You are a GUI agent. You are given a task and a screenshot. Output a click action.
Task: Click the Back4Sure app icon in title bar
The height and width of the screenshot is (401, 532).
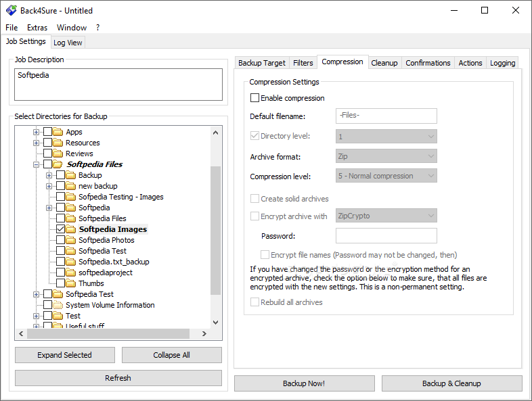(10, 10)
